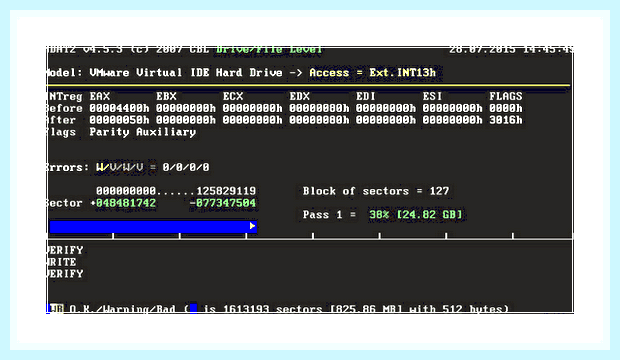
Task: Click the Access = Ext.INT13h text
Action: point(372,73)
